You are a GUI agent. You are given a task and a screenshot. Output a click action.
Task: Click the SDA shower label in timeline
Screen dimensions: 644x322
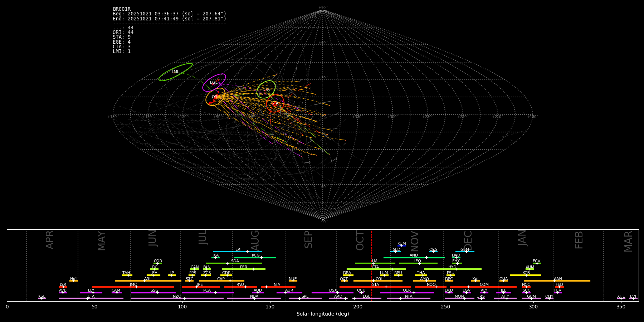pyautogui.click(x=235, y=261)
